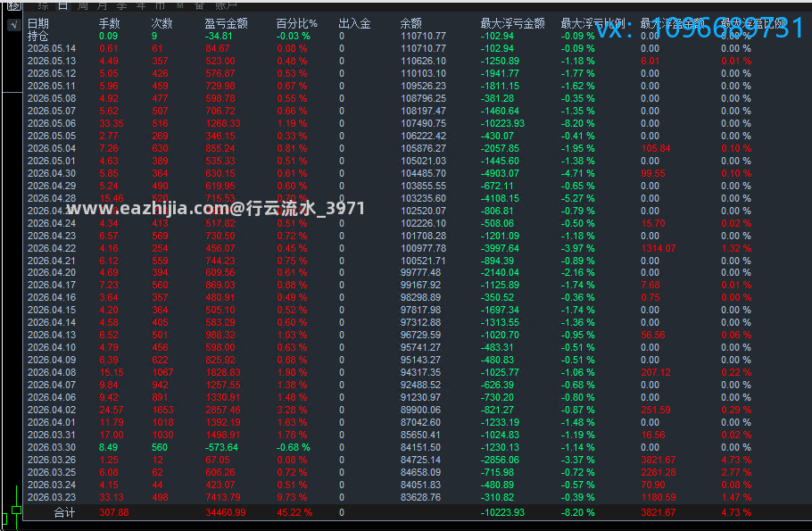The width and height of the screenshot is (812, 531).
Task: Switch to the 月 (monthly) tab
Action: (102, 5)
